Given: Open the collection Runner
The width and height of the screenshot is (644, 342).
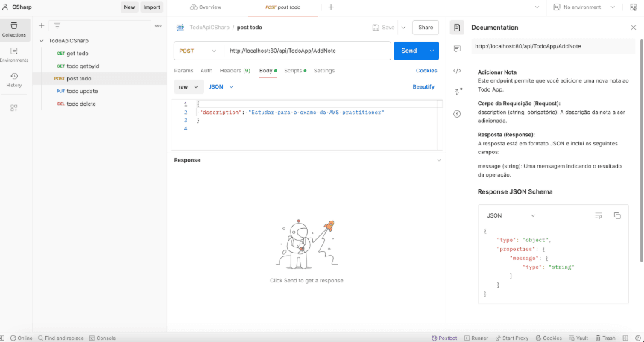Looking at the screenshot, I should [x=476, y=338].
